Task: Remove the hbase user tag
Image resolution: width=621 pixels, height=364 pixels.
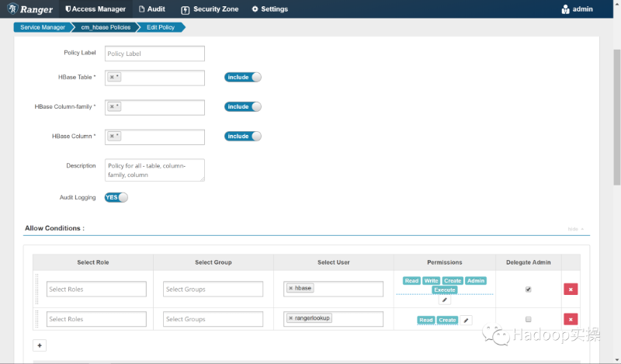Action: point(290,288)
